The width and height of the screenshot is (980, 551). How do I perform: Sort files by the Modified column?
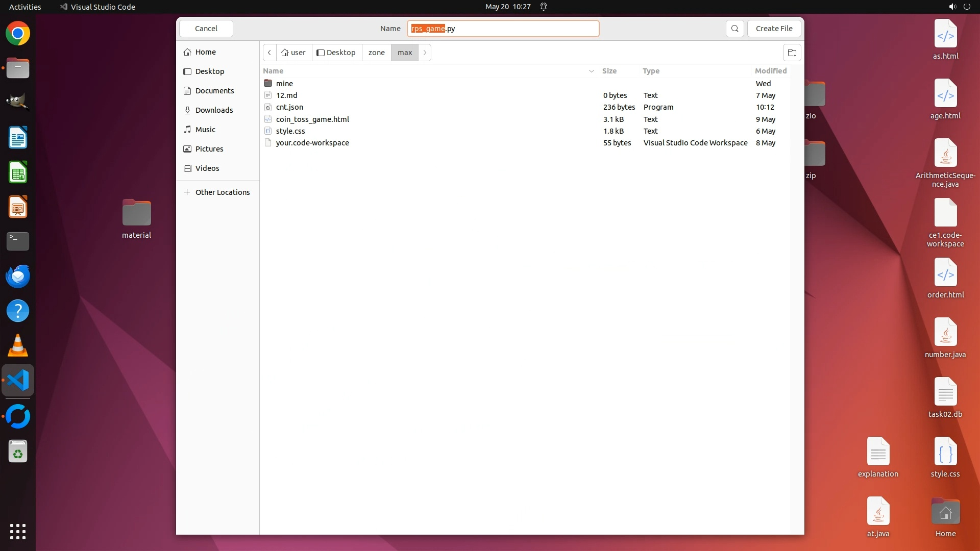(770, 71)
